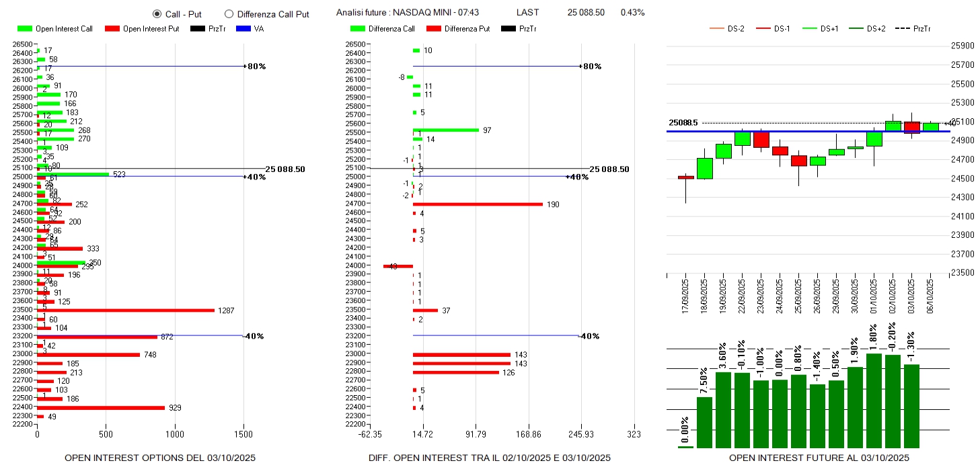The image size is (980, 463).
Task: Click the green Open Interest Call legend swatch
Action: pos(25,29)
